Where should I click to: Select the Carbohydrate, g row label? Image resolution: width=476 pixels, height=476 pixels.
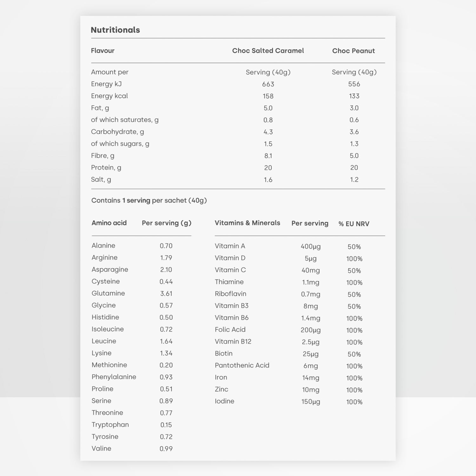(x=117, y=132)
